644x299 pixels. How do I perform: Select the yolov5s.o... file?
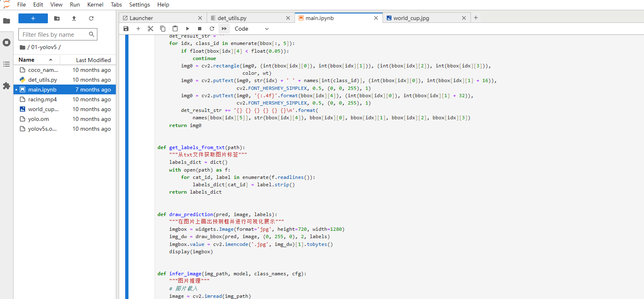pyautogui.click(x=65, y=129)
